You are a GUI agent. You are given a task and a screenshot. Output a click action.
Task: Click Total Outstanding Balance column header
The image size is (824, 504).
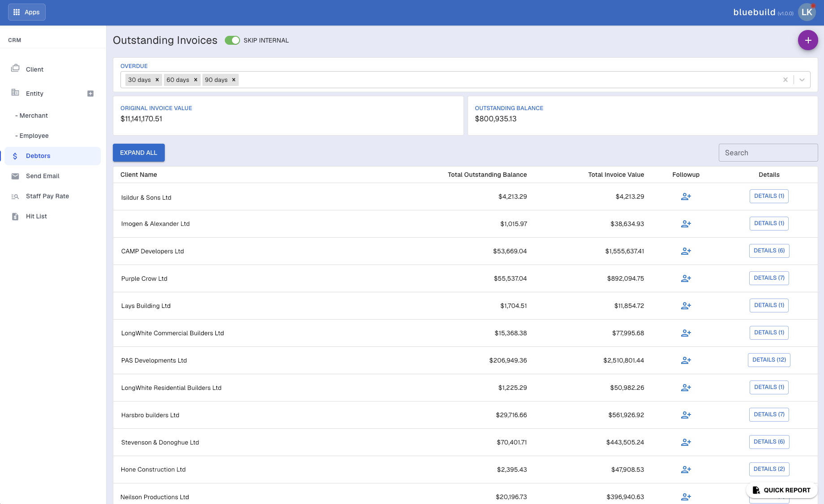click(x=487, y=175)
